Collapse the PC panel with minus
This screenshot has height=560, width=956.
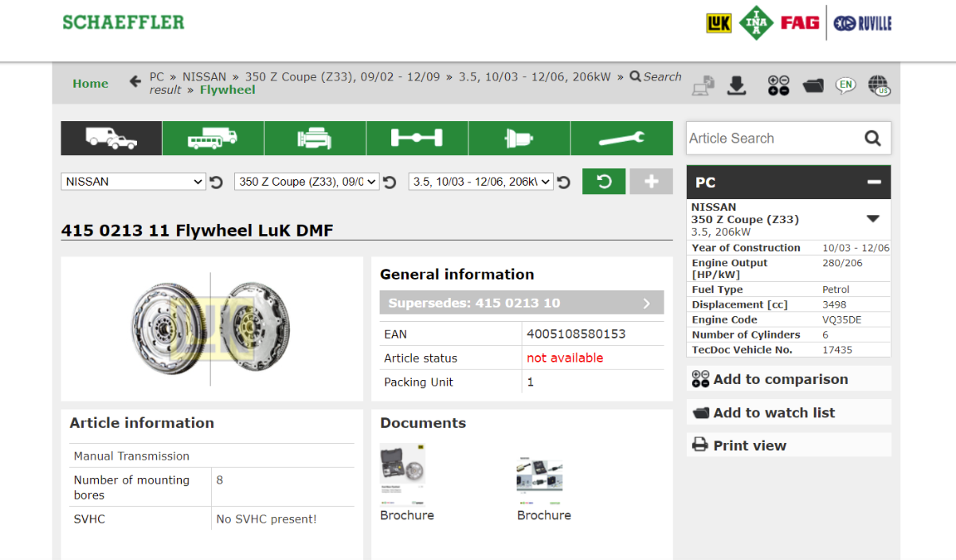(874, 182)
